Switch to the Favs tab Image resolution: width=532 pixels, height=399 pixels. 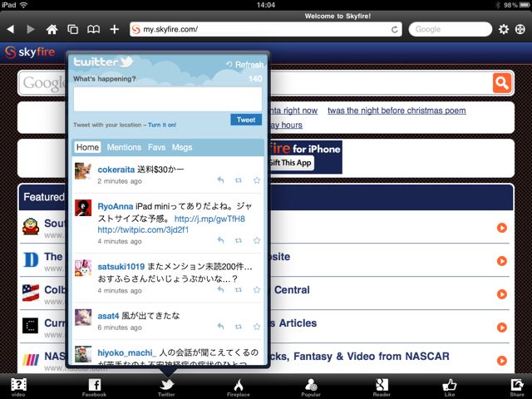pos(156,147)
